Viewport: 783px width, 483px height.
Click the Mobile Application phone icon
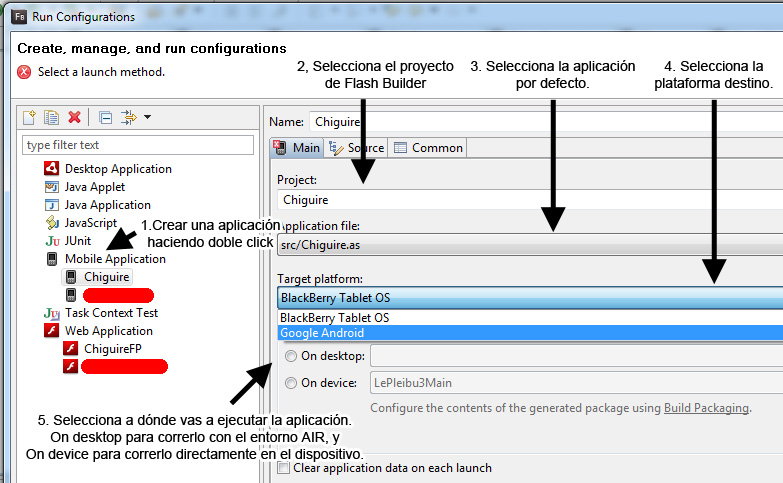pyautogui.click(x=51, y=259)
